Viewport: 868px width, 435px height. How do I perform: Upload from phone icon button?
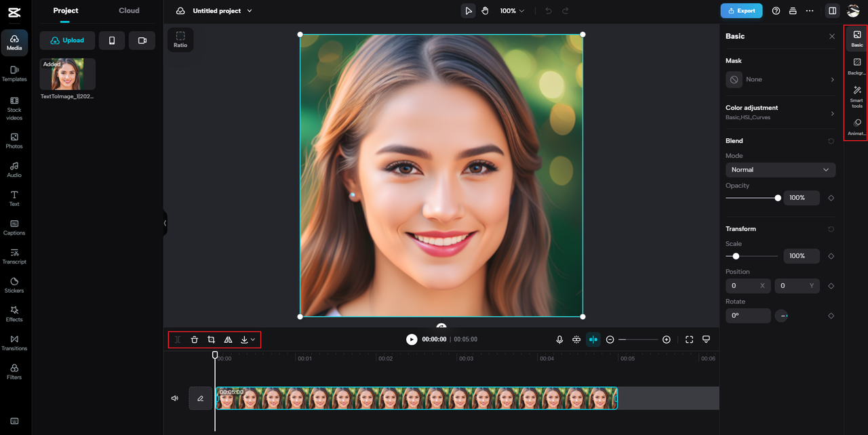112,41
